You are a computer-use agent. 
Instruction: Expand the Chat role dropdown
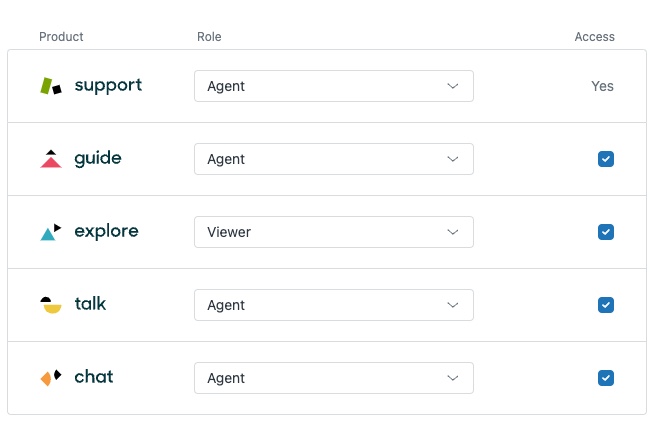[333, 378]
